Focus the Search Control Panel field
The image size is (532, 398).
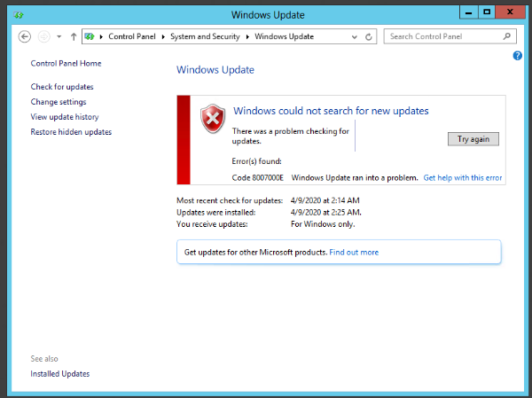(443, 37)
